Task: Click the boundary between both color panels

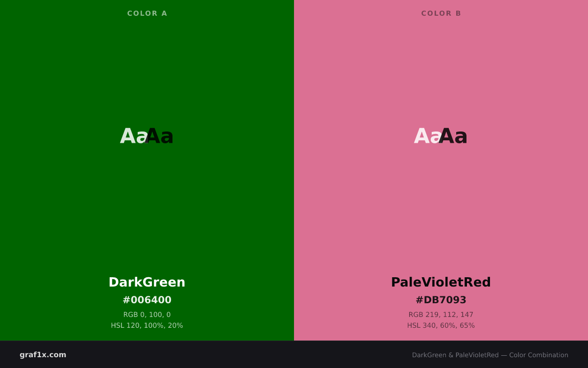Action: click(294, 170)
